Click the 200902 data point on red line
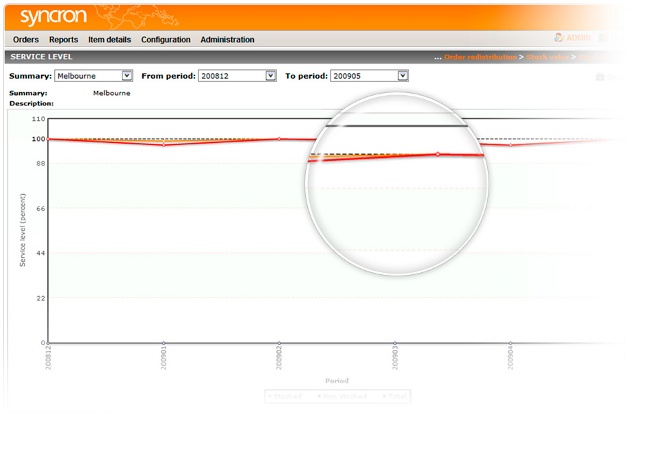The height and width of the screenshot is (450, 650). pos(279,139)
